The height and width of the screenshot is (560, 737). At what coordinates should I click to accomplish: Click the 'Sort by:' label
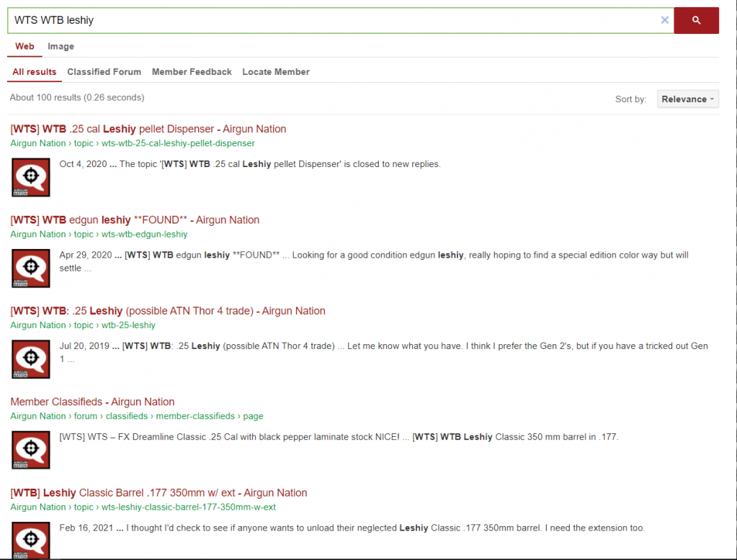[x=631, y=99]
